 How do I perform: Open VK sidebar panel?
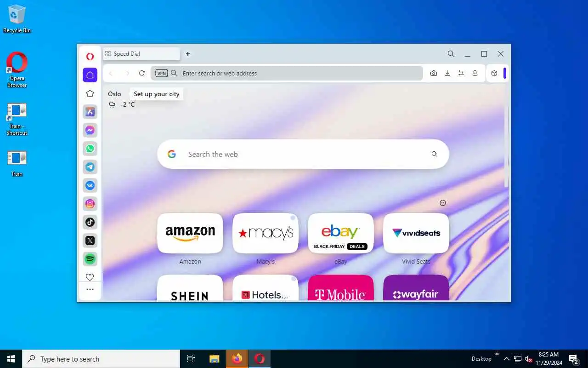coord(90,185)
